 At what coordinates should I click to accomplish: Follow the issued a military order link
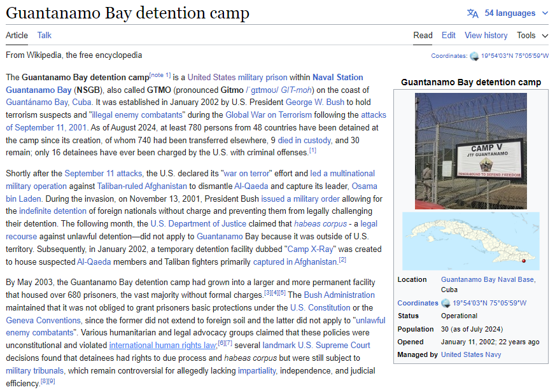pos(300,199)
